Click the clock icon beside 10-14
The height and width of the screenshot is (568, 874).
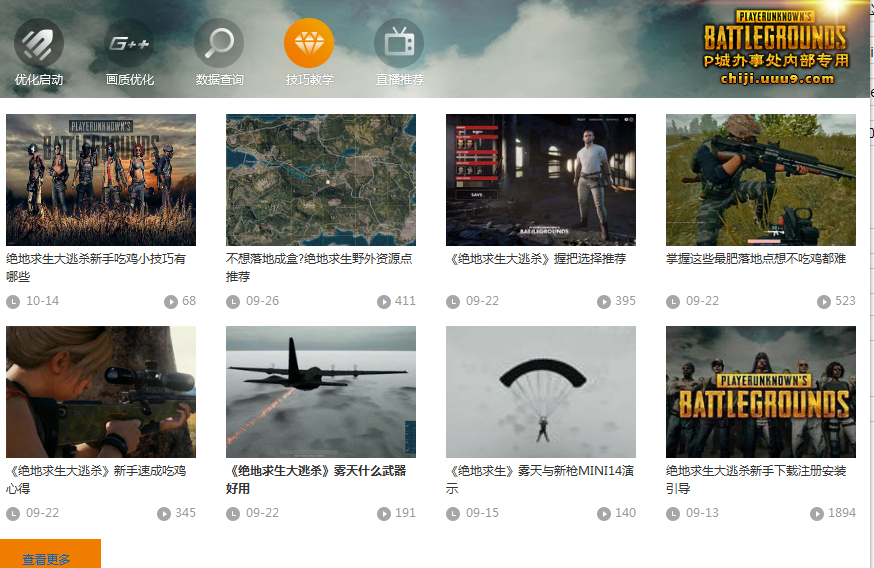coord(13,302)
